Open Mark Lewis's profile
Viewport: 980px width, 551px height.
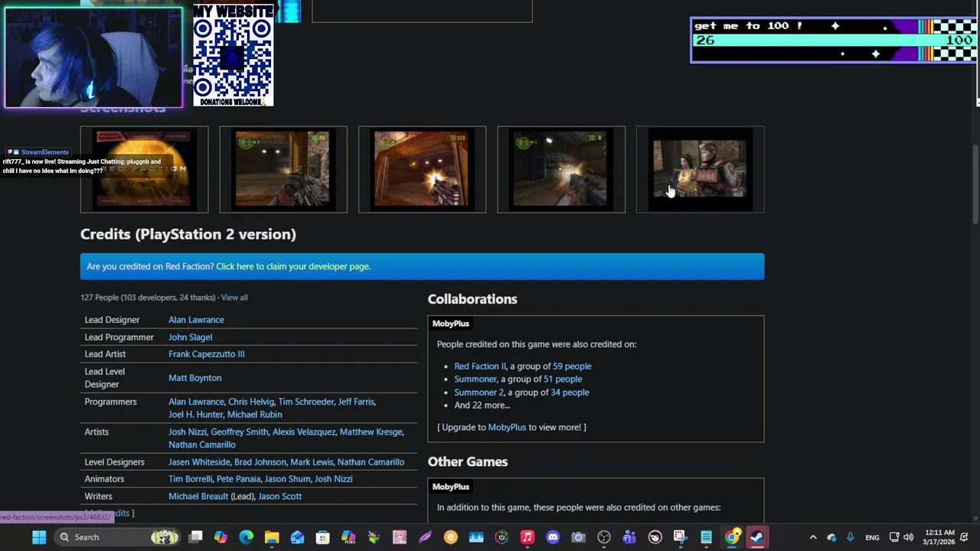pos(312,462)
